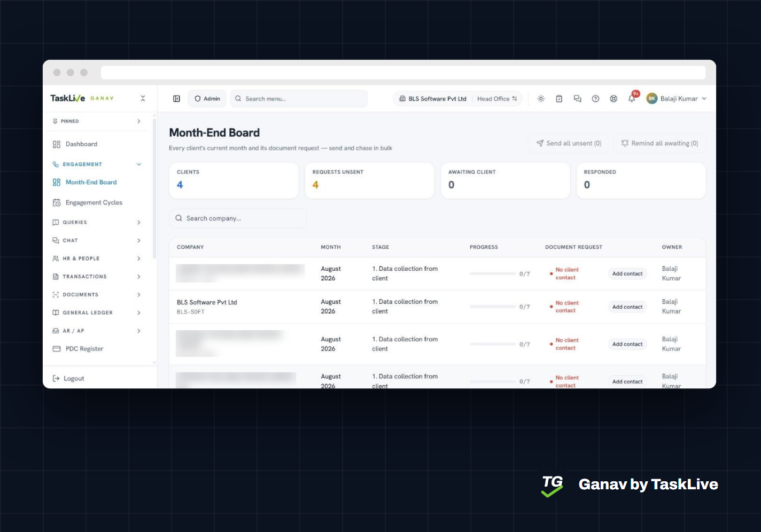This screenshot has width=761, height=532.
Task: Click August 2026 in BLS Software row
Action: (x=331, y=307)
